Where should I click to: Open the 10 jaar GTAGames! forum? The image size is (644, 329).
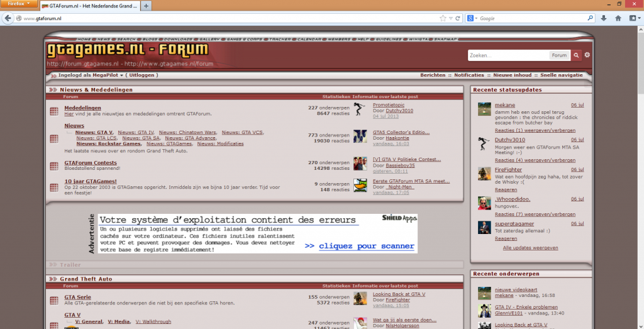tap(91, 181)
